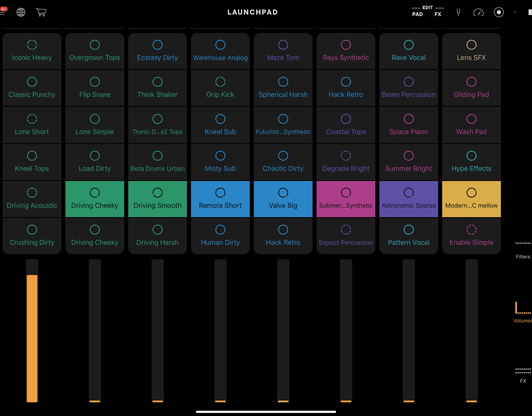Screen dimensions: 532x416
Task: Trigger the Ecstasy Dirty pad
Action: coord(158,51)
